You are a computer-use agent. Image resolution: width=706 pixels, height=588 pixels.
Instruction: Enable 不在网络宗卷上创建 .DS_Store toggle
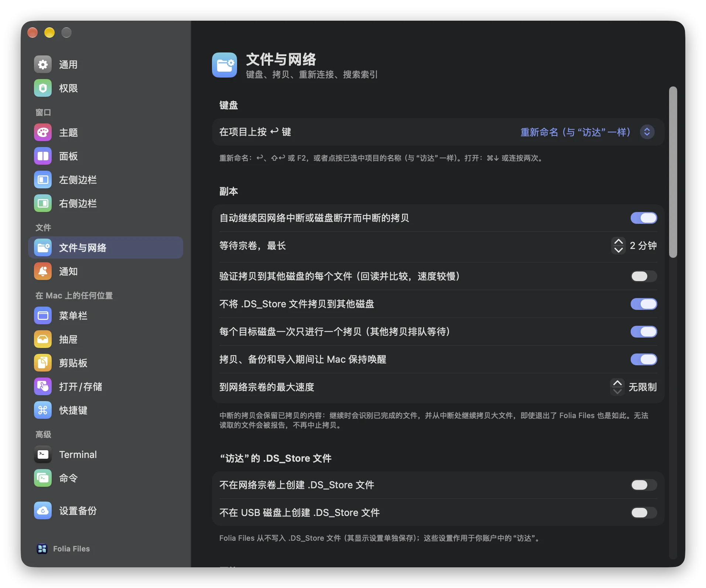coord(644,485)
